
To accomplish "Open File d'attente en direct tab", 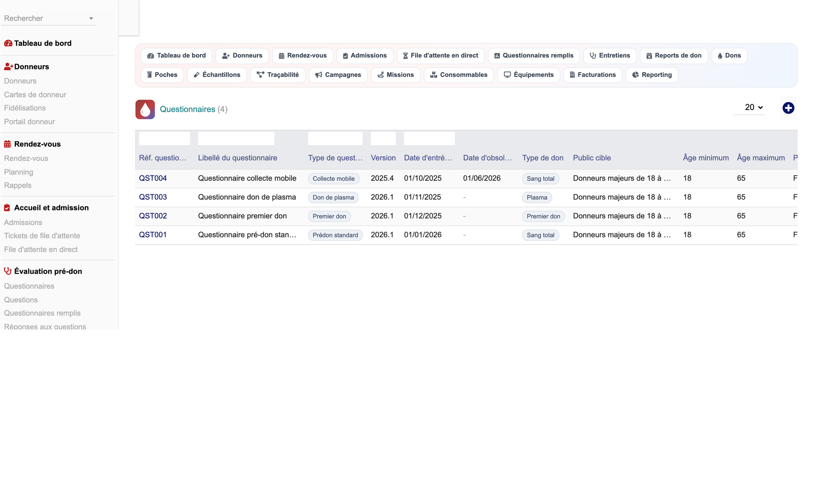I will tap(441, 56).
